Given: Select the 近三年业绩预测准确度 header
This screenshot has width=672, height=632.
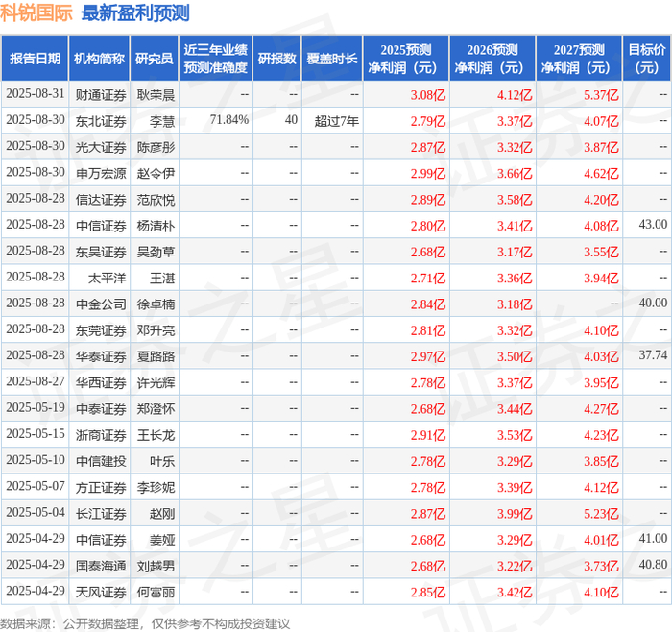Looking at the screenshot, I should [x=216, y=59].
